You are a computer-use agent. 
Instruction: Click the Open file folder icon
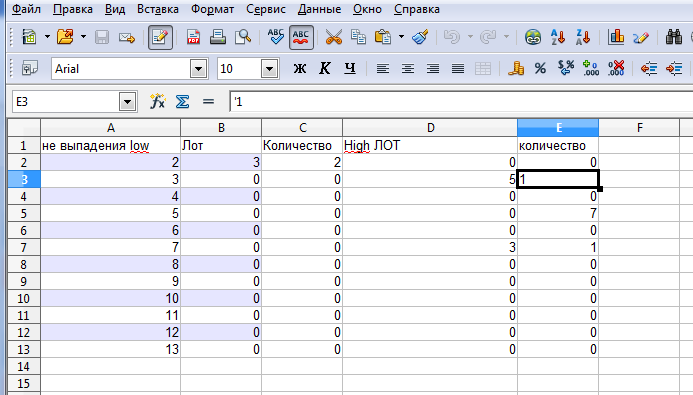pos(65,37)
